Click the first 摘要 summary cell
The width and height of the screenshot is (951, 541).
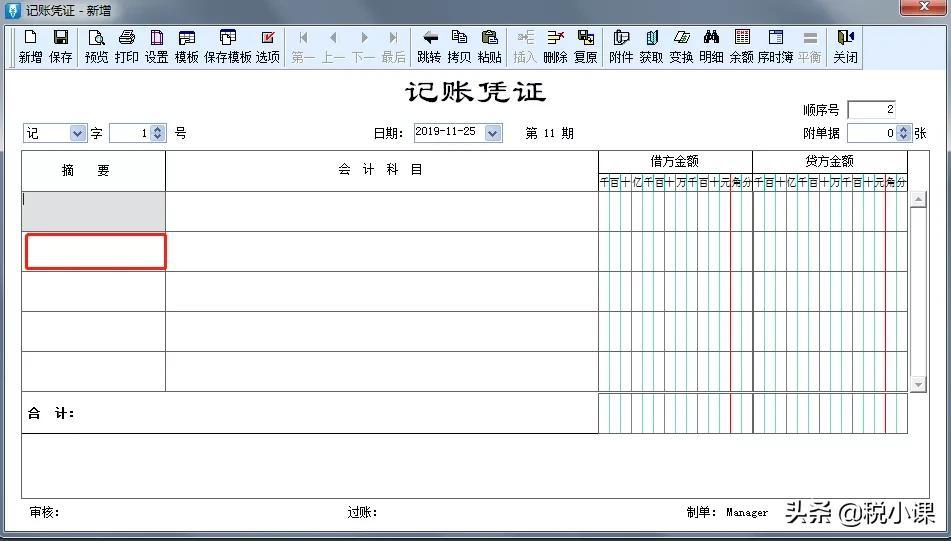coord(93,211)
